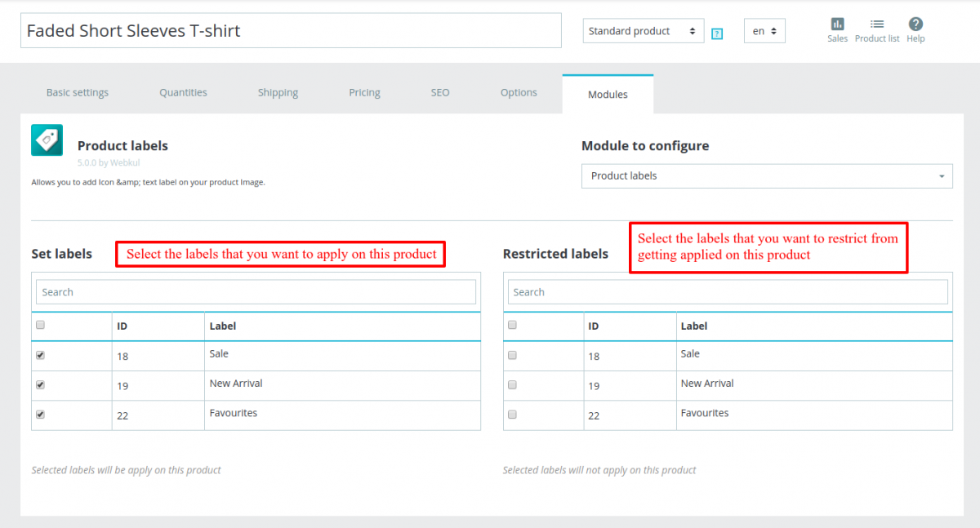Open the en language dropdown
The height and width of the screenshot is (528, 980).
764,31
